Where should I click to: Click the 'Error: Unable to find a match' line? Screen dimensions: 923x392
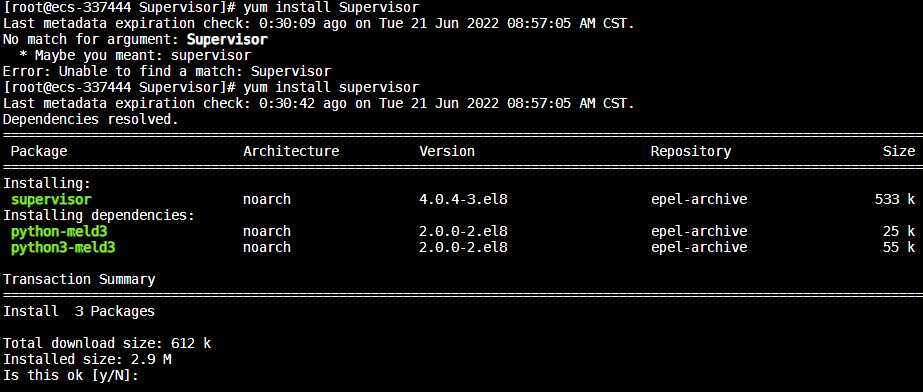click(167, 72)
